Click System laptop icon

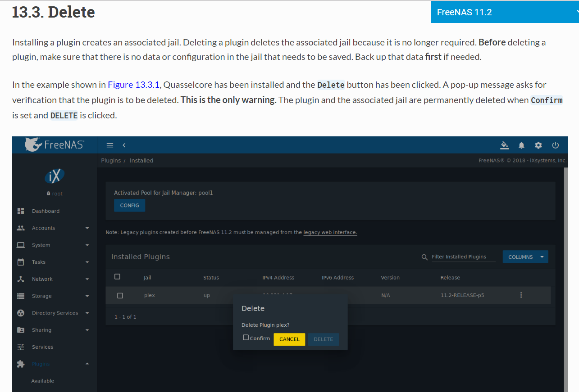[20, 245]
